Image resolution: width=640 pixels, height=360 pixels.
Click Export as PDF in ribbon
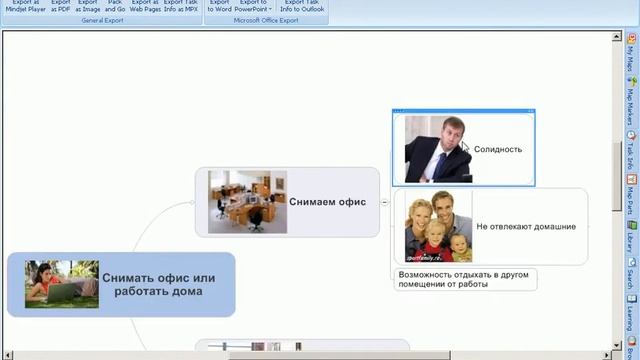pos(60,6)
